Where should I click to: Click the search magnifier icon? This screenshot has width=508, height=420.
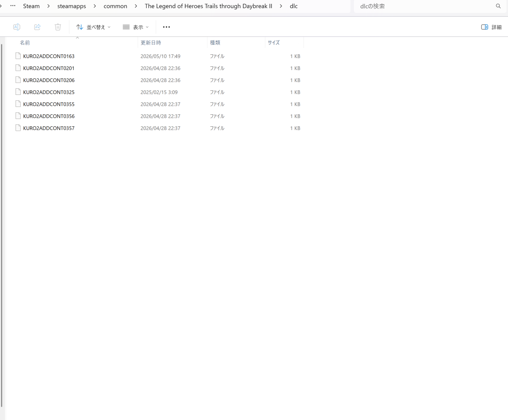pyautogui.click(x=498, y=6)
